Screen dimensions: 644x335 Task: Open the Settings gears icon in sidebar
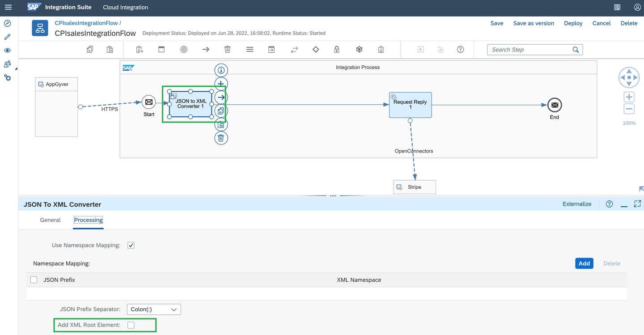pos(8,77)
